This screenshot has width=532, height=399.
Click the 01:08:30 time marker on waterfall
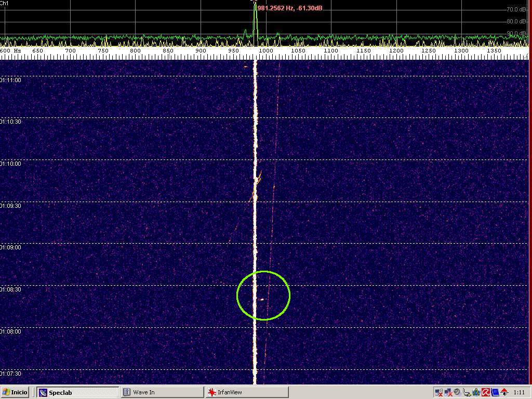pos(11,289)
